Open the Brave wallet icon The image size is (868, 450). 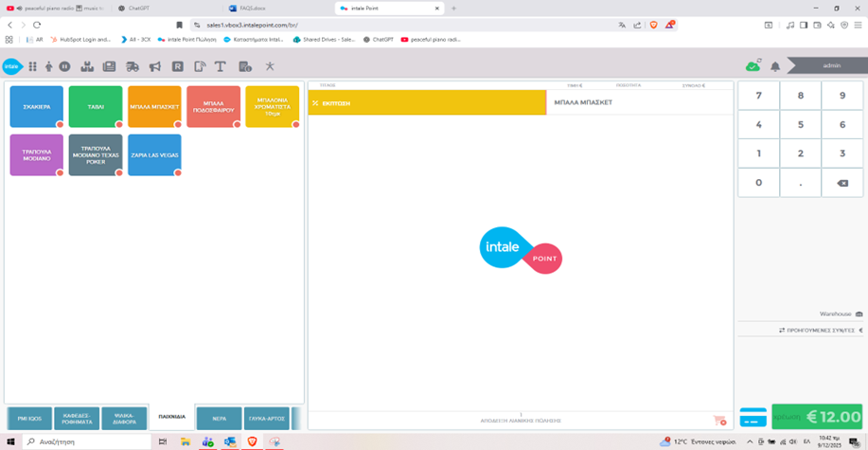tap(817, 25)
